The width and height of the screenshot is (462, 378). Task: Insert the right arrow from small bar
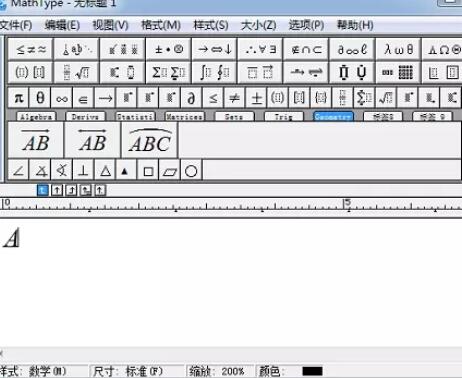coord(105,98)
